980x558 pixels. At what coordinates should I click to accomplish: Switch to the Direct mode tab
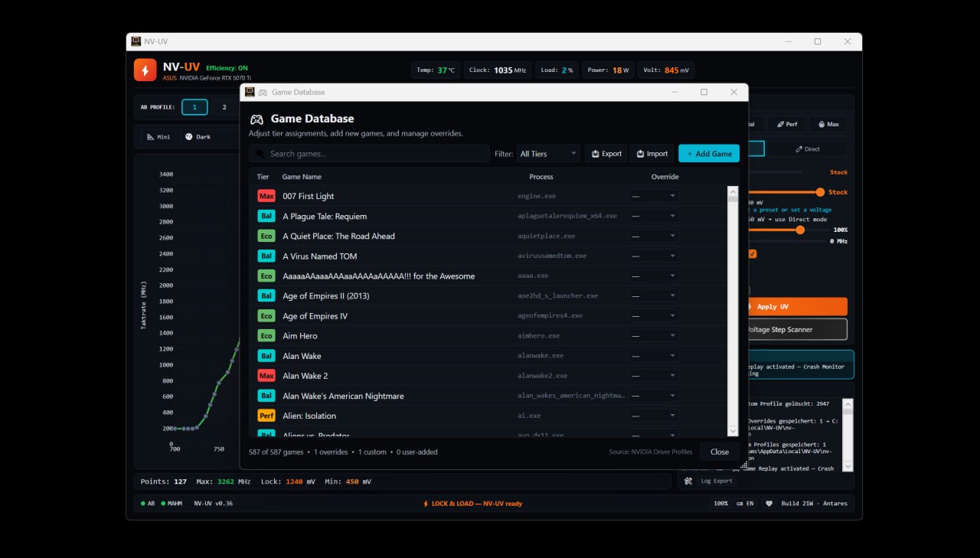point(808,149)
